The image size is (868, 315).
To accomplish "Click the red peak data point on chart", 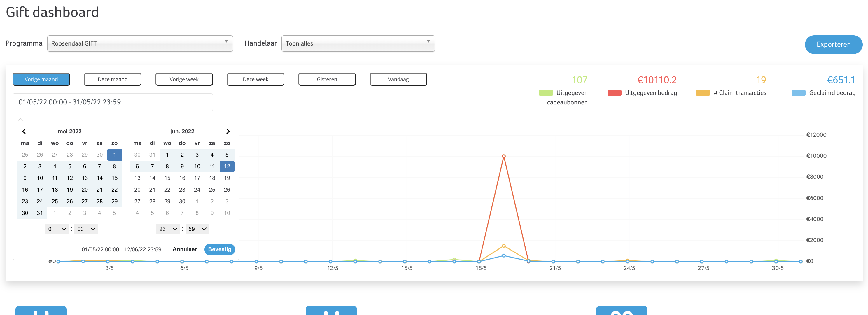I will [x=504, y=156].
